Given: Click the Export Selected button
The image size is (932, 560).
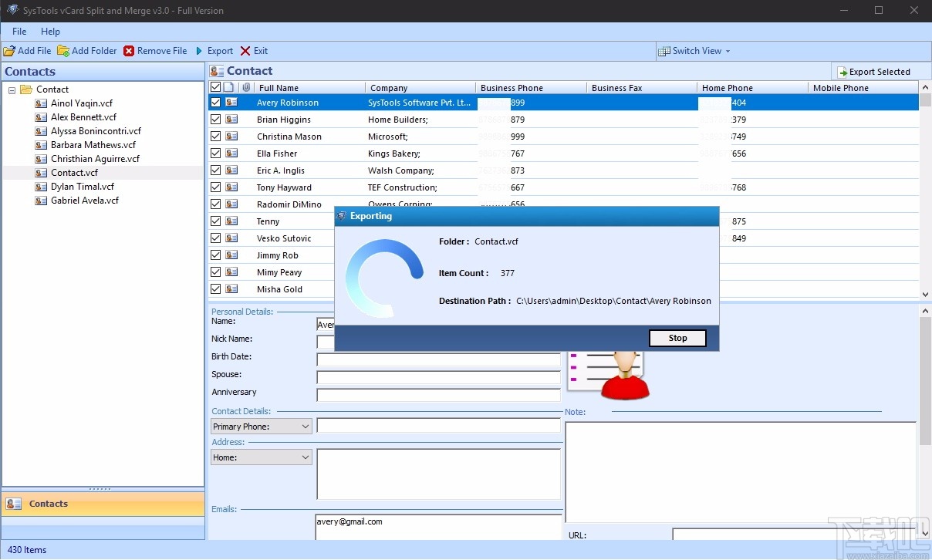Looking at the screenshot, I should [873, 72].
